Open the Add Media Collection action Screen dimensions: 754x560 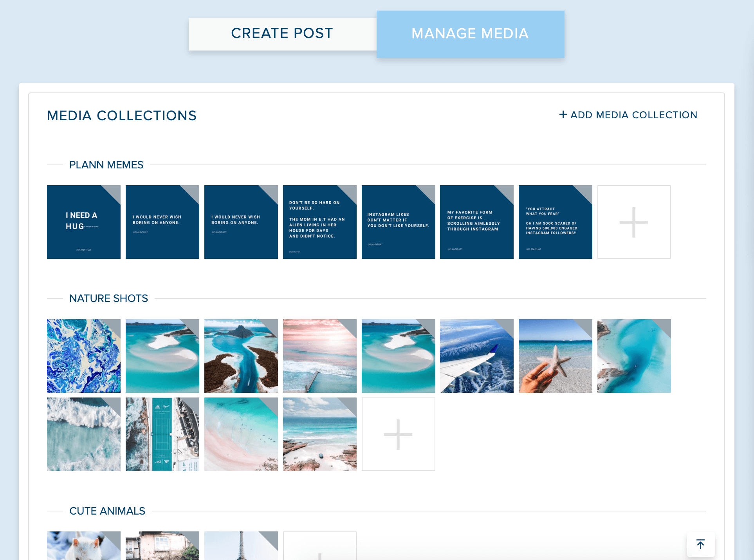tap(628, 114)
